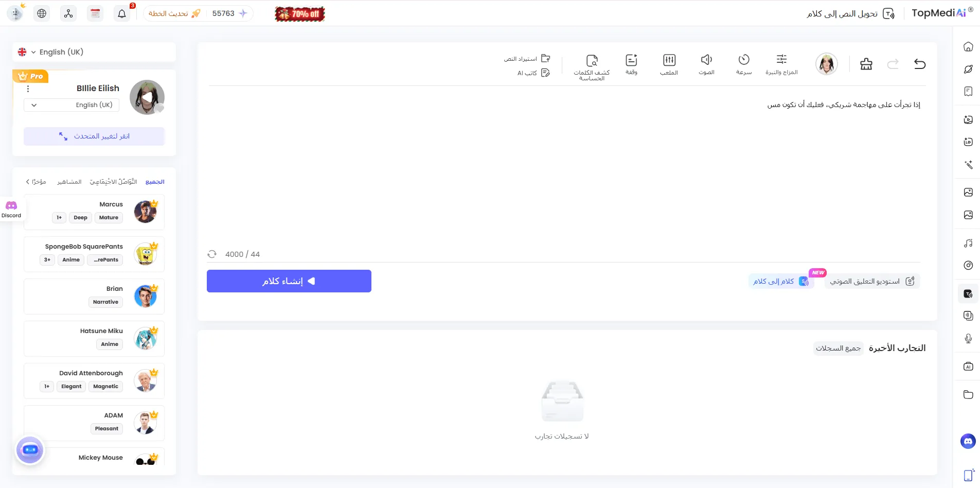Play the Billie Eilish voice preview
Viewport: 980px width, 488px height.
coord(147,97)
